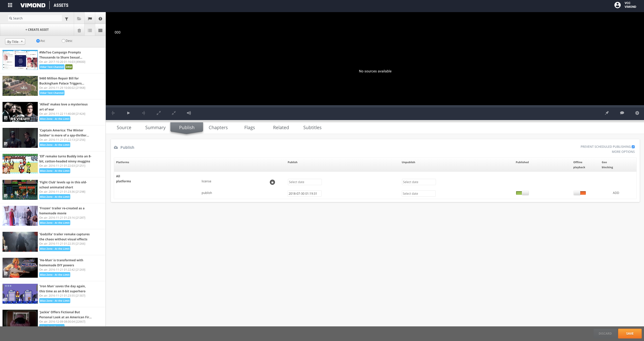Click the cloud icon next to Publish heading

116,147
